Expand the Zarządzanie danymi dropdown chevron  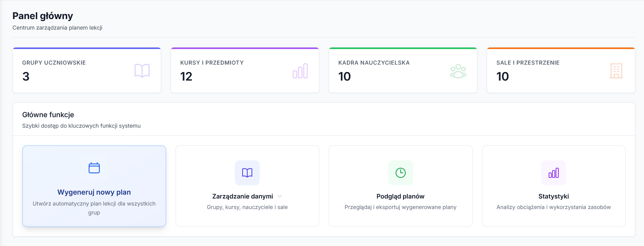[280, 196]
